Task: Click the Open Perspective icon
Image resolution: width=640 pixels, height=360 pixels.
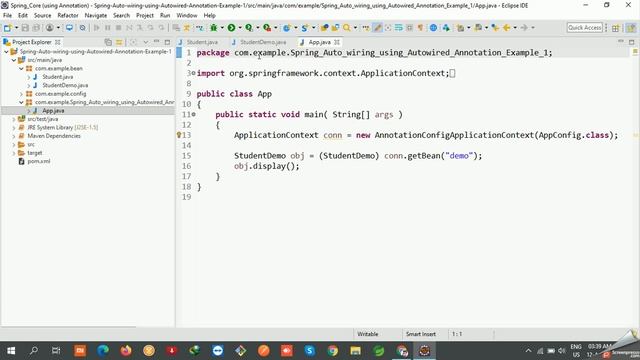Action: [616, 28]
